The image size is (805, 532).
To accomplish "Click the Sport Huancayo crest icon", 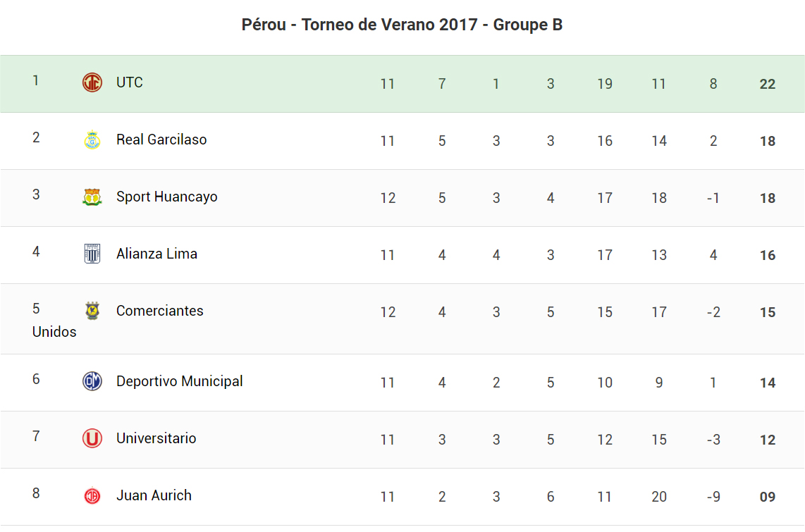I will click(x=92, y=197).
